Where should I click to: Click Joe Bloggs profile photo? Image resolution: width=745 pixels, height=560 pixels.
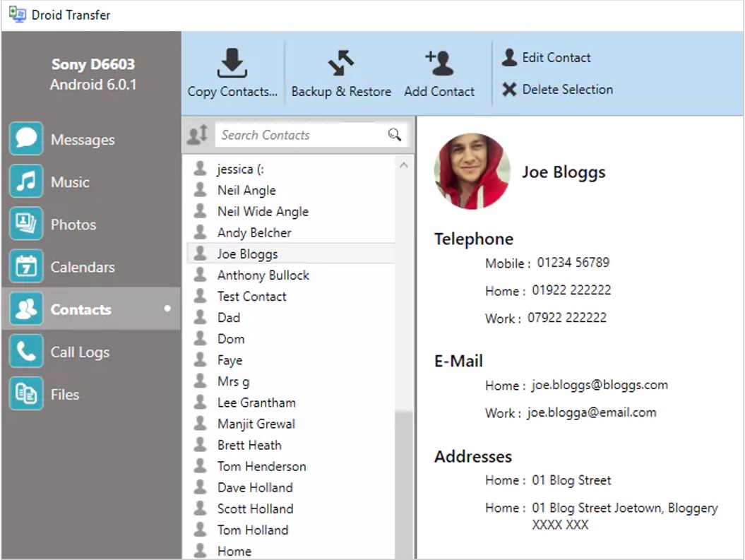pyautogui.click(x=472, y=172)
